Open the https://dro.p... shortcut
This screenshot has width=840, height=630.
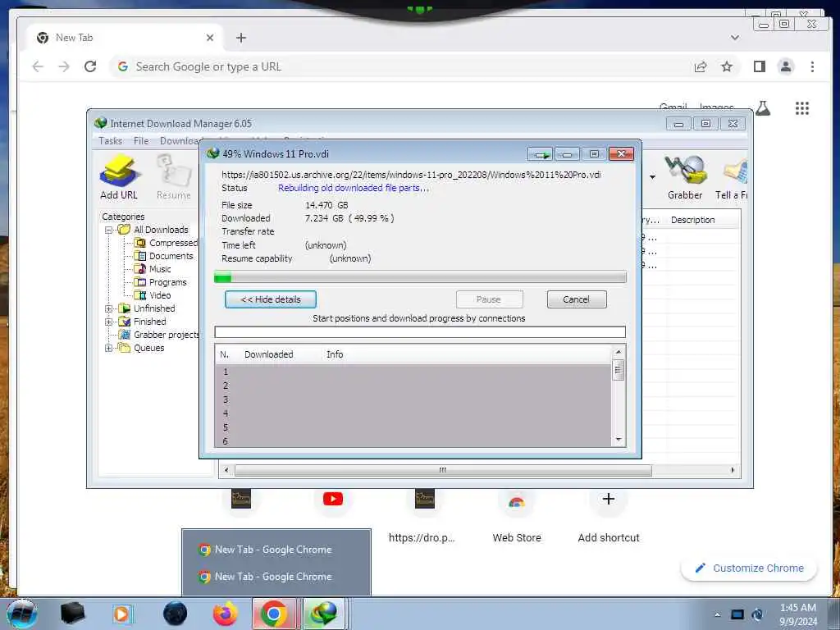(422, 514)
